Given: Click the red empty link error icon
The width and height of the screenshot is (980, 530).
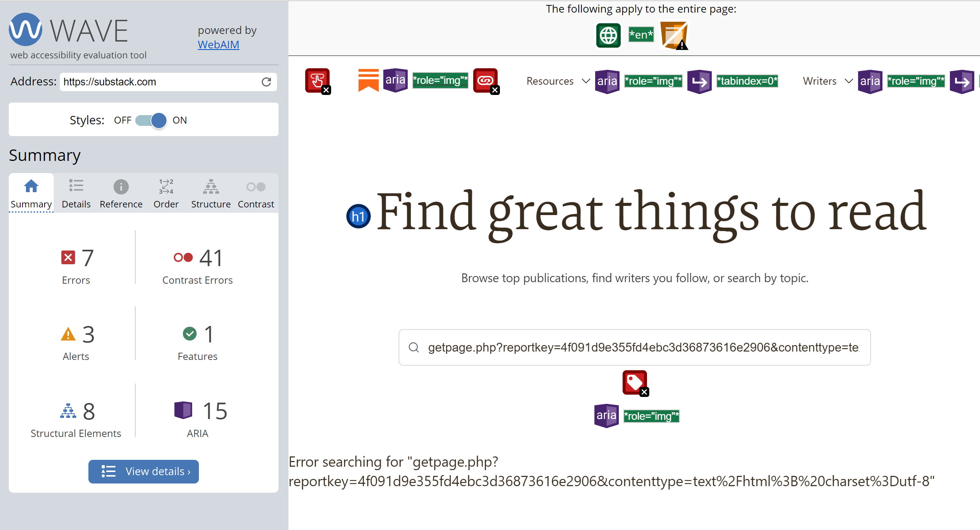Looking at the screenshot, I should click(486, 81).
